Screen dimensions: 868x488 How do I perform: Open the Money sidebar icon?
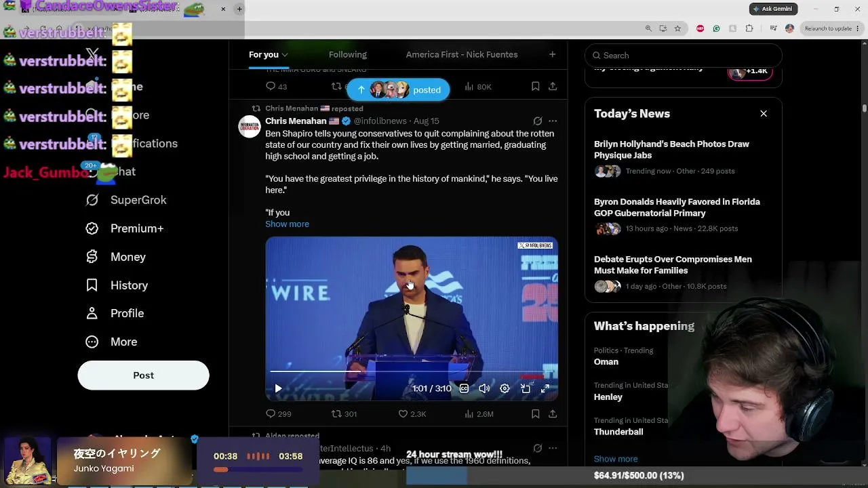coord(92,257)
